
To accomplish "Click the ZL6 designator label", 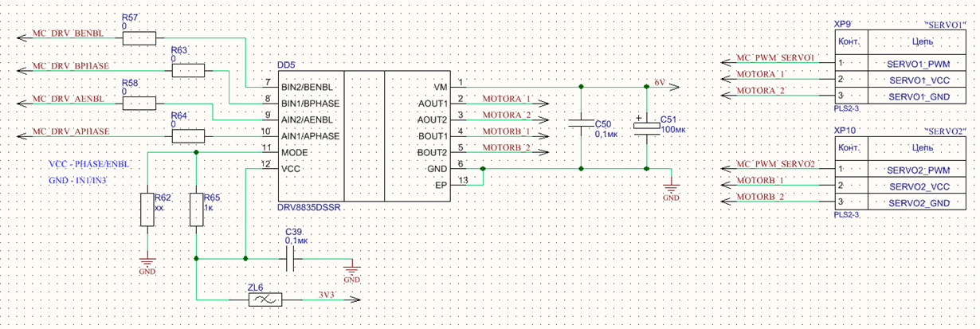I will click(x=257, y=286).
